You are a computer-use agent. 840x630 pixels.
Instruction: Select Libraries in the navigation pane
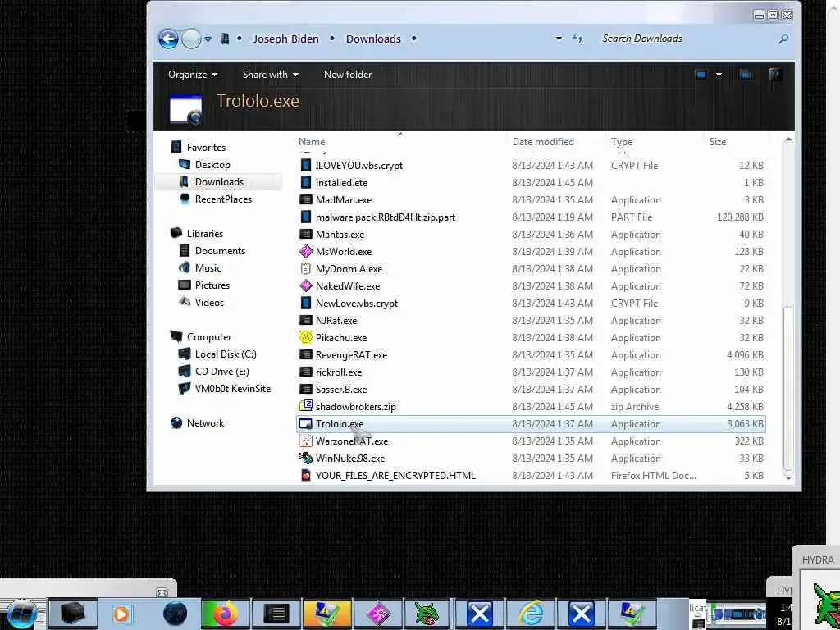204,234
